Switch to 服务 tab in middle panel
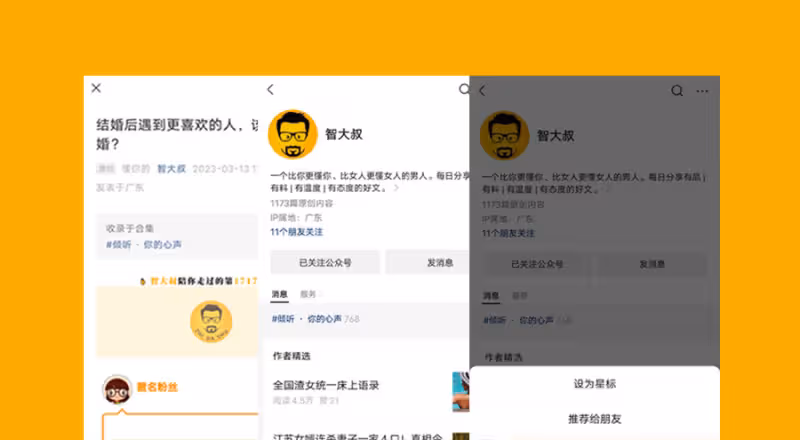Image resolution: width=800 pixels, height=440 pixels. [308, 294]
